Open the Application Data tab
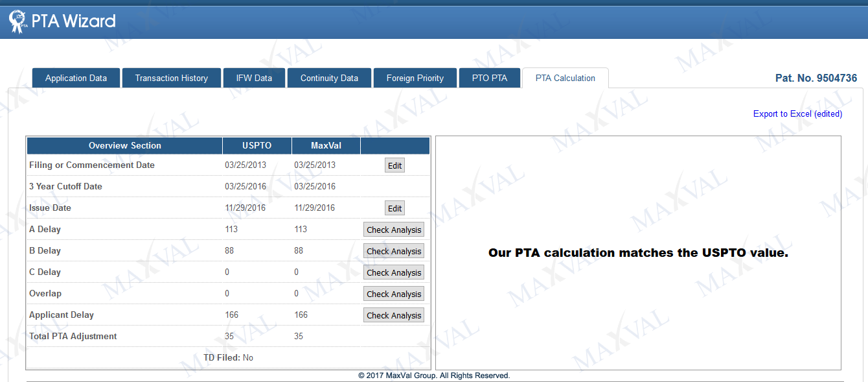The width and height of the screenshot is (868, 382). pos(76,78)
